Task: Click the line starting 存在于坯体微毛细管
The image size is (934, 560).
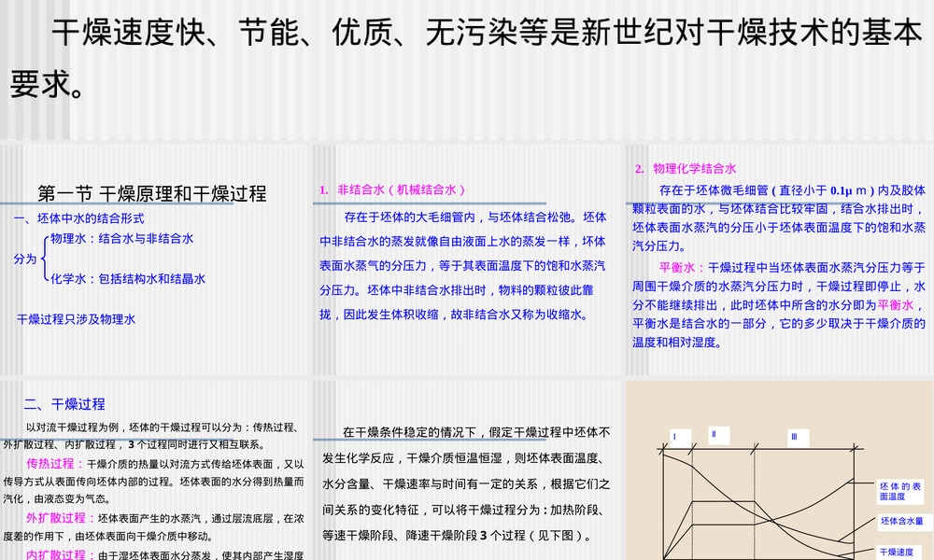Action: pyautogui.click(x=792, y=190)
